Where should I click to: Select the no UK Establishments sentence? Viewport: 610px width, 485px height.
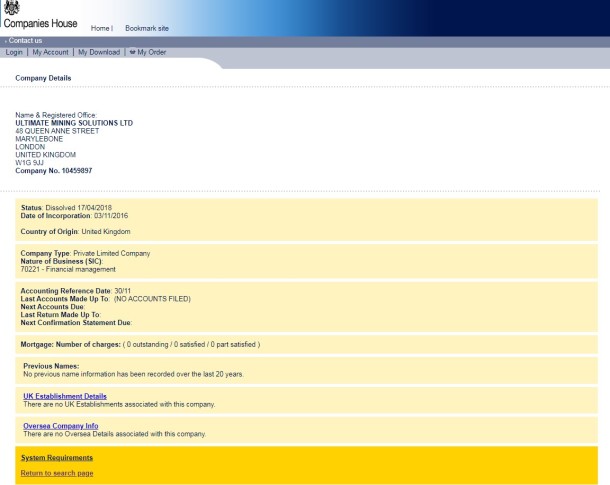119,404
